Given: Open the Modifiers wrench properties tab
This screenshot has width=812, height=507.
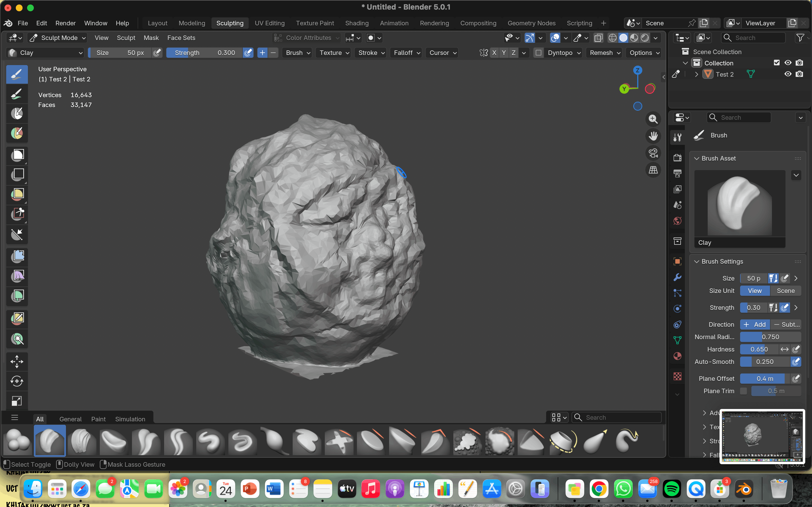Looking at the screenshot, I should coord(677,277).
